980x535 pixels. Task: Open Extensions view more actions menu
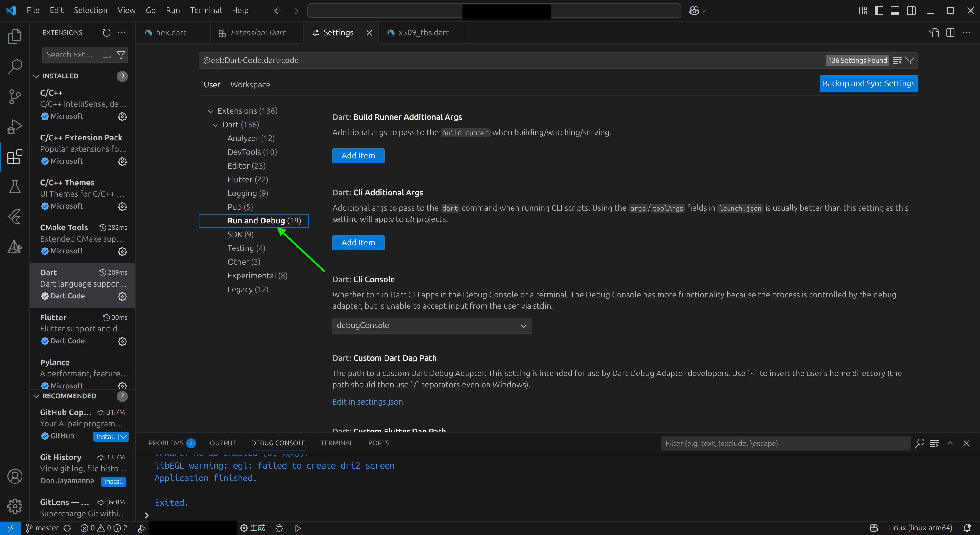click(122, 33)
